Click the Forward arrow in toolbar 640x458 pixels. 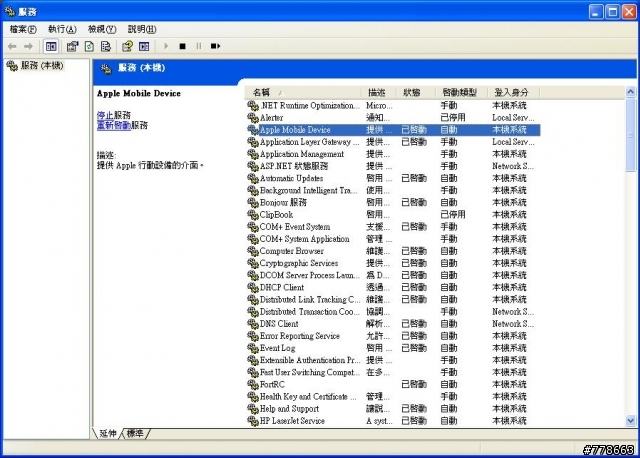[x=28, y=47]
